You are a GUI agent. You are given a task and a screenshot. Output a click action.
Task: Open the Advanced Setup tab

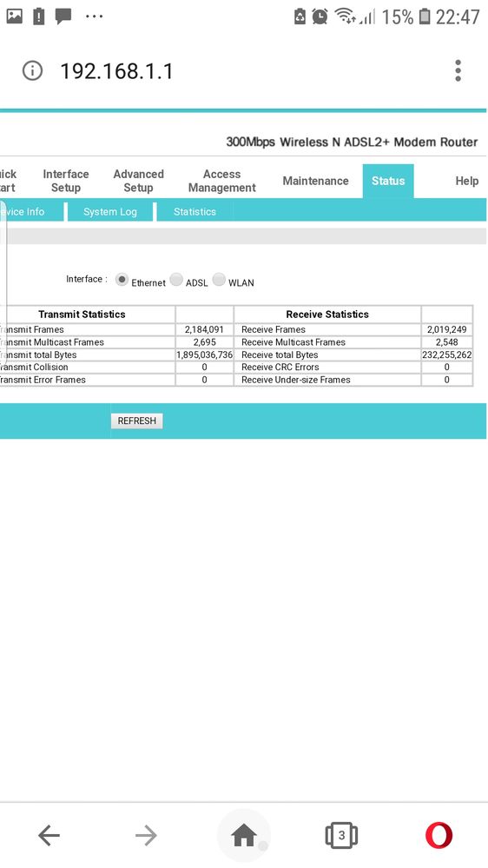coord(138,181)
